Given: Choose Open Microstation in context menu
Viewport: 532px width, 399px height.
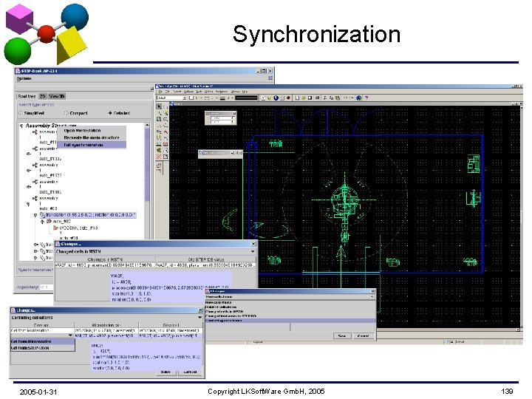Looking at the screenshot, I should (x=92, y=131).
